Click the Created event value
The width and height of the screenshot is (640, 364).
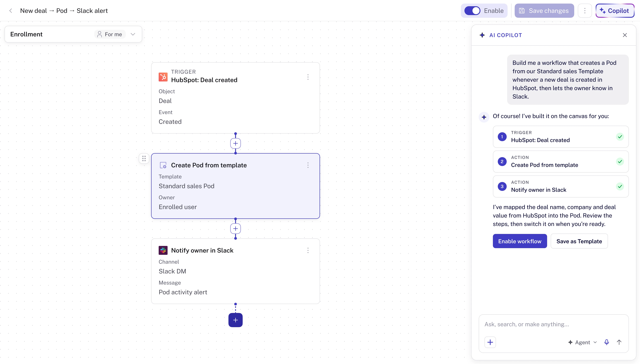pos(170,122)
